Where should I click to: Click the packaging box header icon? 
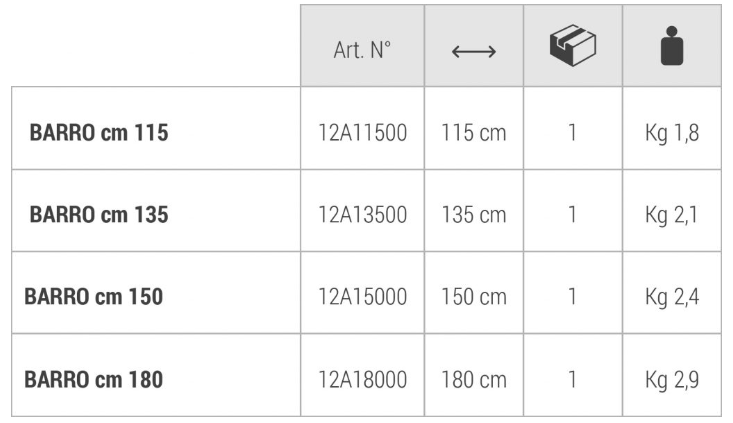(x=573, y=47)
